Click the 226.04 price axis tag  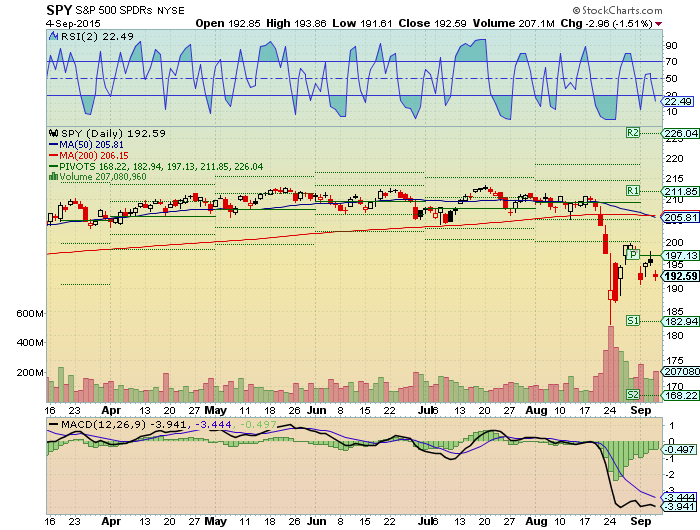pyautogui.click(x=680, y=133)
